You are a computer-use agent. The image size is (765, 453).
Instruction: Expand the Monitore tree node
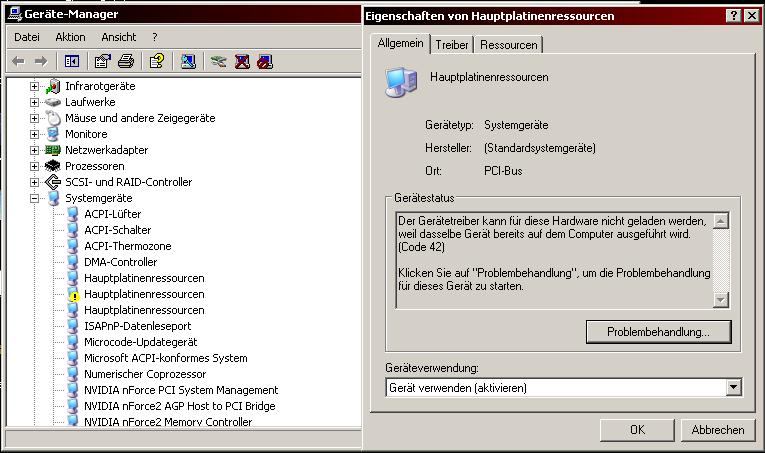point(34,134)
